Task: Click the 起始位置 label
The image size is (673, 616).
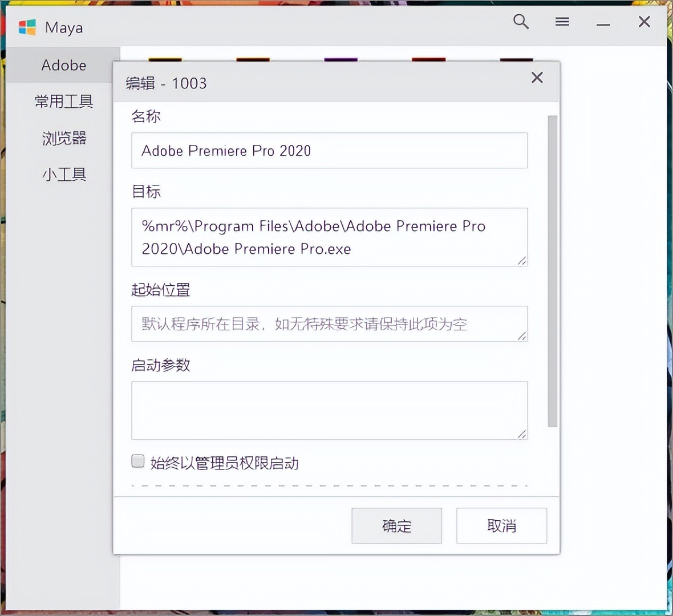Action: coord(160,290)
